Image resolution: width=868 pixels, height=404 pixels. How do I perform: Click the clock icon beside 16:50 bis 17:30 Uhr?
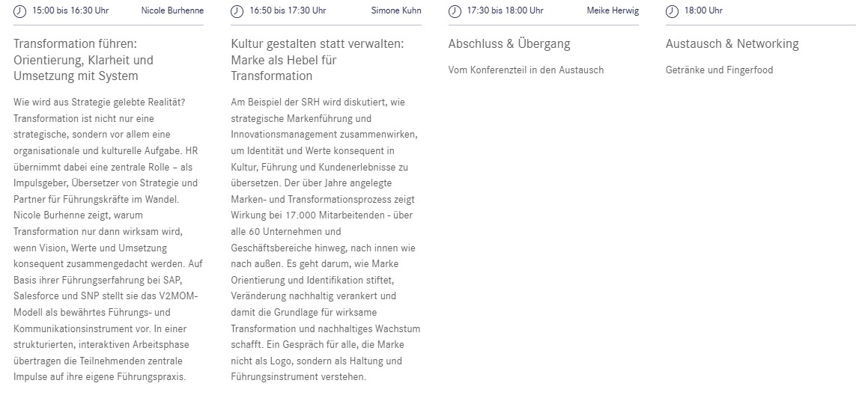pyautogui.click(x=237, y=10)
